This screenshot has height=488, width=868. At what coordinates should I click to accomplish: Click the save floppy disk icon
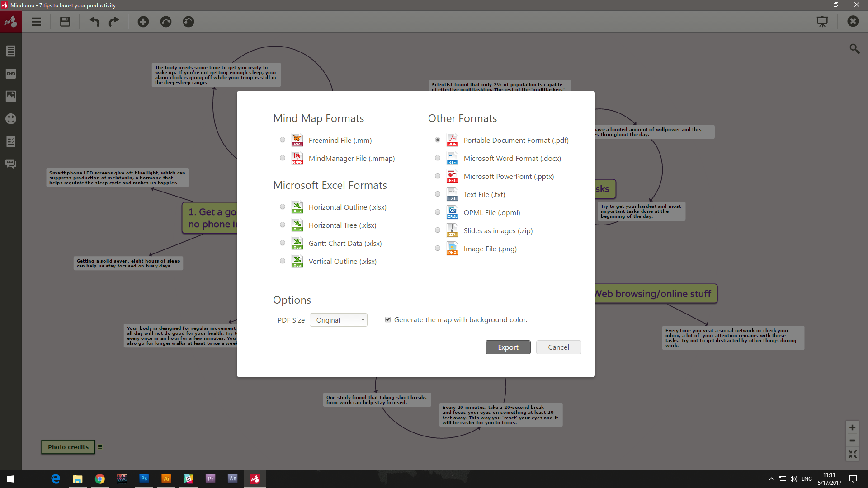[x=65, y=22]
